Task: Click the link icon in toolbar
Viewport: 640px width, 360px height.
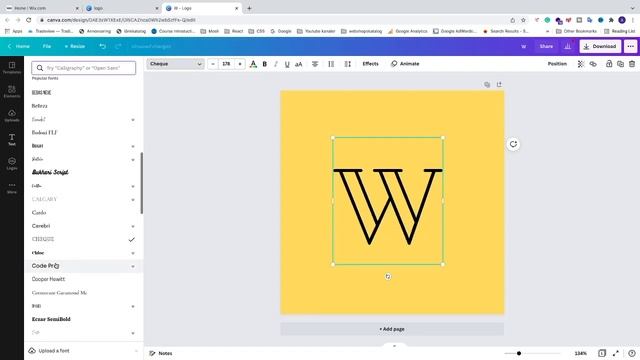Action: click(593, 64)
